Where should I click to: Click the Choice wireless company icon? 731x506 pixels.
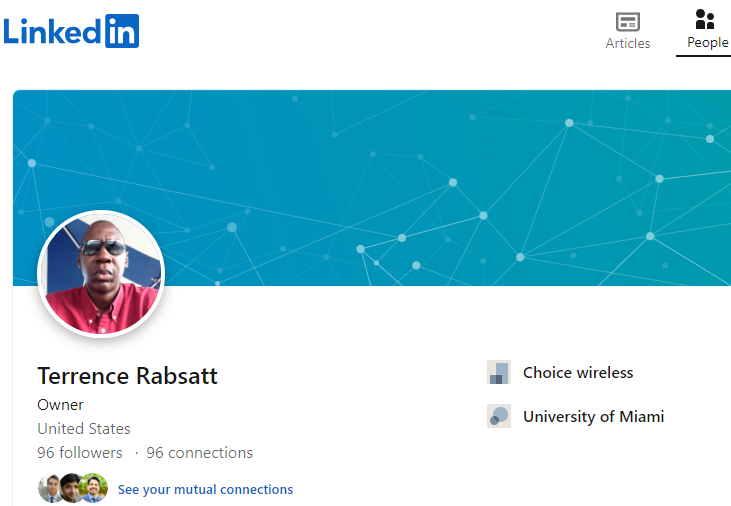tap(499, 372)
